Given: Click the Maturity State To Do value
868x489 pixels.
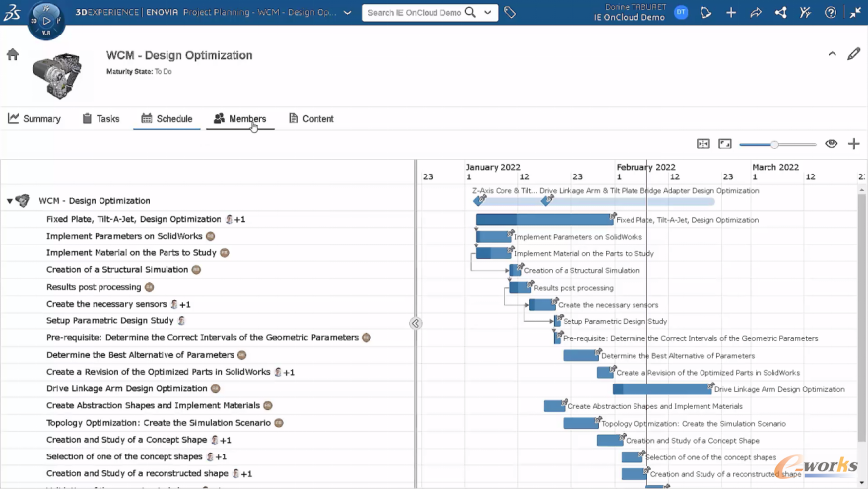Looking at the screenshot, I should coord(163,71).
